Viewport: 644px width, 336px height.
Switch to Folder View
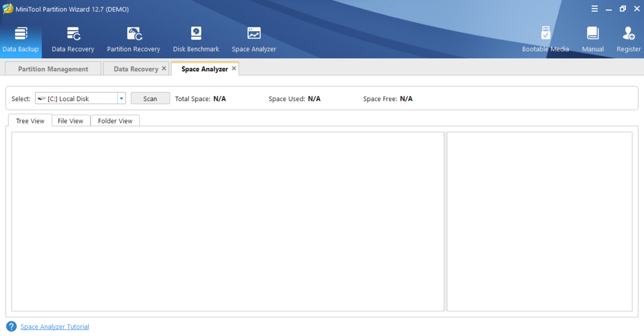(115, 121)
